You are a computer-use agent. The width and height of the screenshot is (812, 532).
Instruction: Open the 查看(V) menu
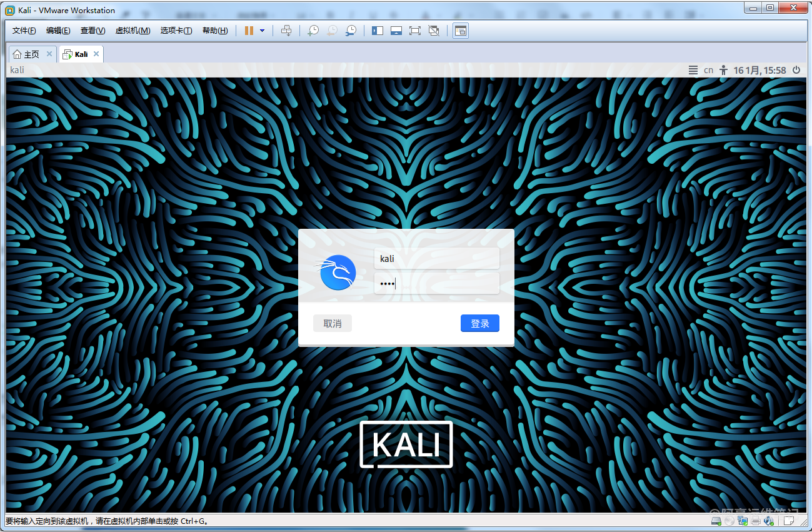[x=93, y=31]
